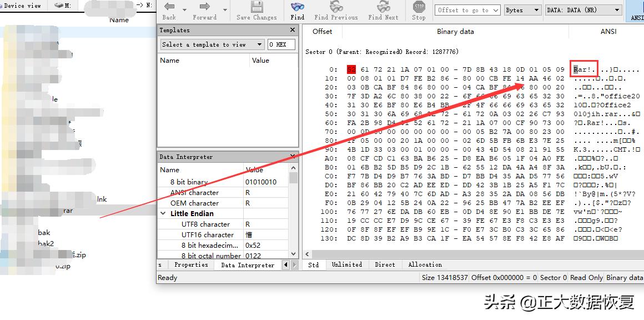The image size is (644, 320).
Task: Select the Unlimited view tab
Action: click(347, 265)
